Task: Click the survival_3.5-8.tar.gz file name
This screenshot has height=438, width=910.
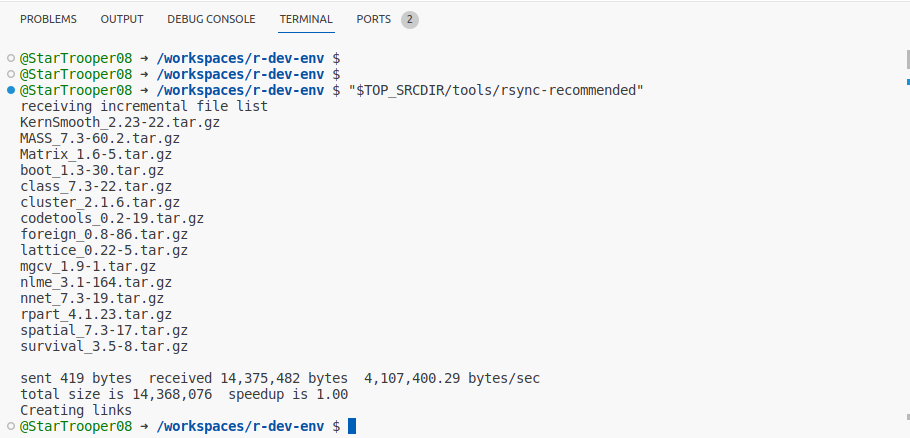Action: click(104, 346)
